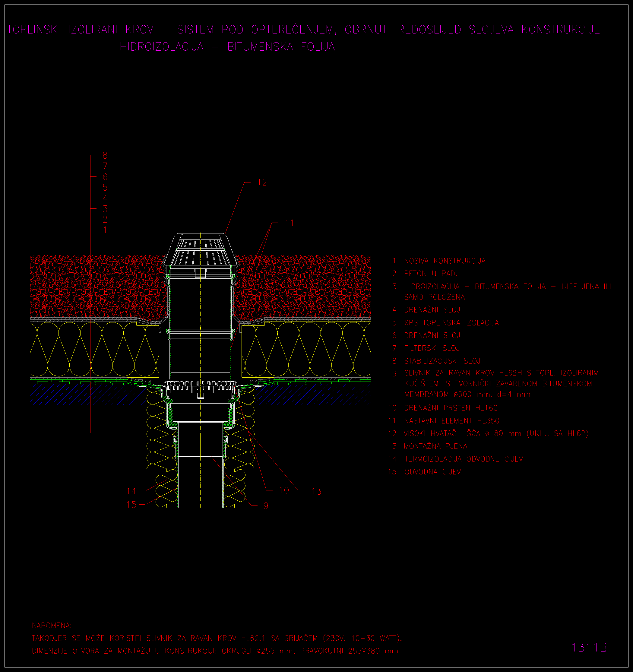633x672 pixels.
Task: Select legend entry '12 VISOKI HVATAČ LIŠĆA ø180 mm'
Action: [488, 434]
